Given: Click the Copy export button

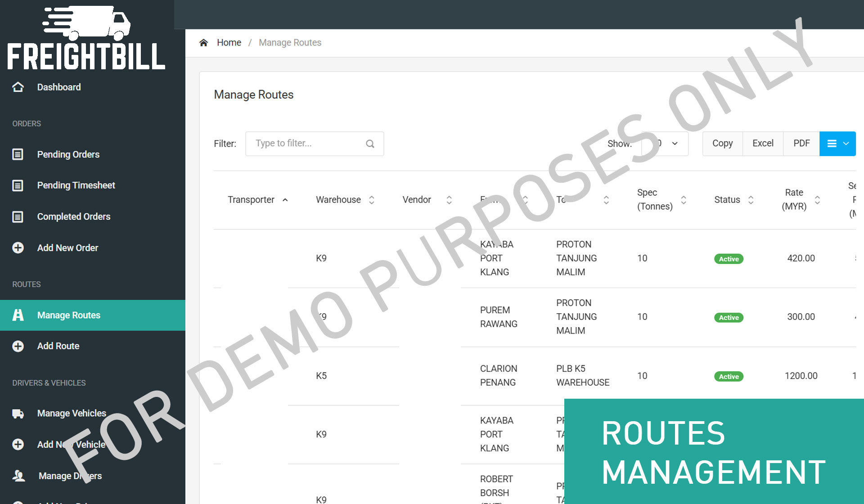Looking at the screenshot, I should click(722, 144).
